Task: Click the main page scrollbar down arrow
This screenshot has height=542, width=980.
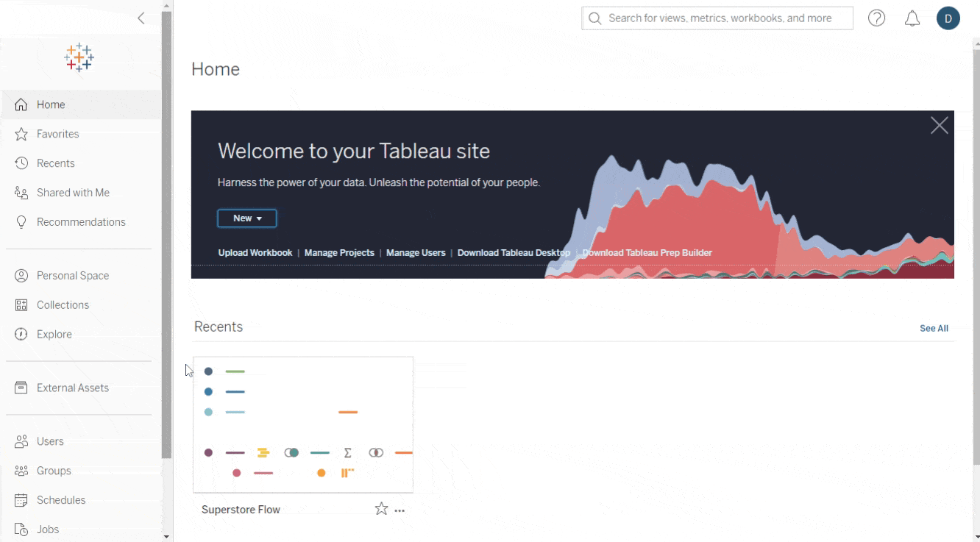Action: point(976,536)
